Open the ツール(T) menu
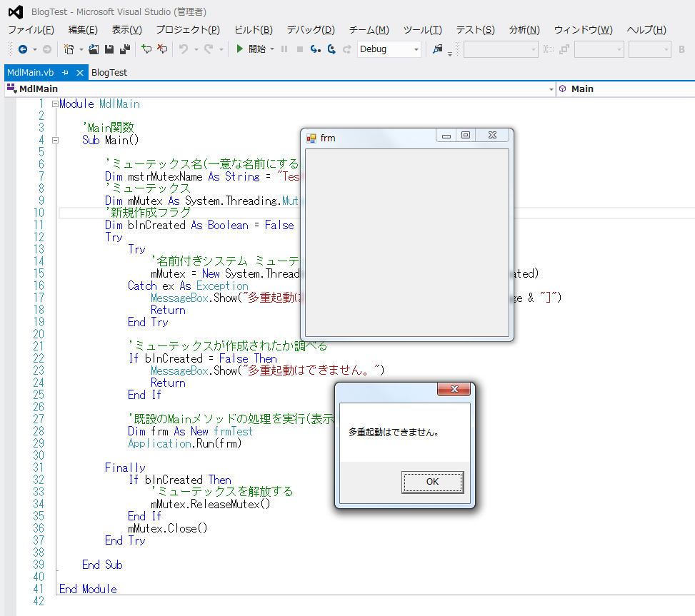 coord(422,30)
